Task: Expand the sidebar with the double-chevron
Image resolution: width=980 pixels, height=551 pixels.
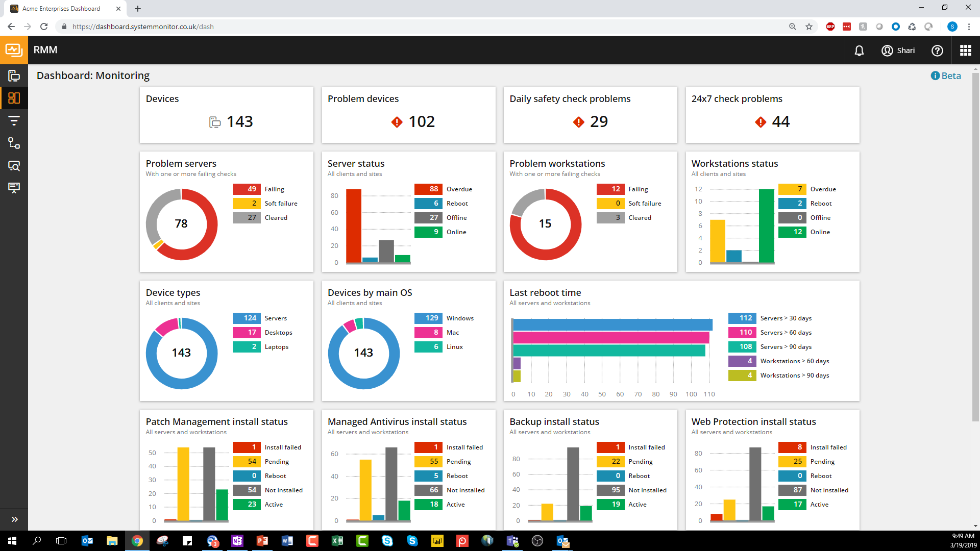Action: (14, 519)
